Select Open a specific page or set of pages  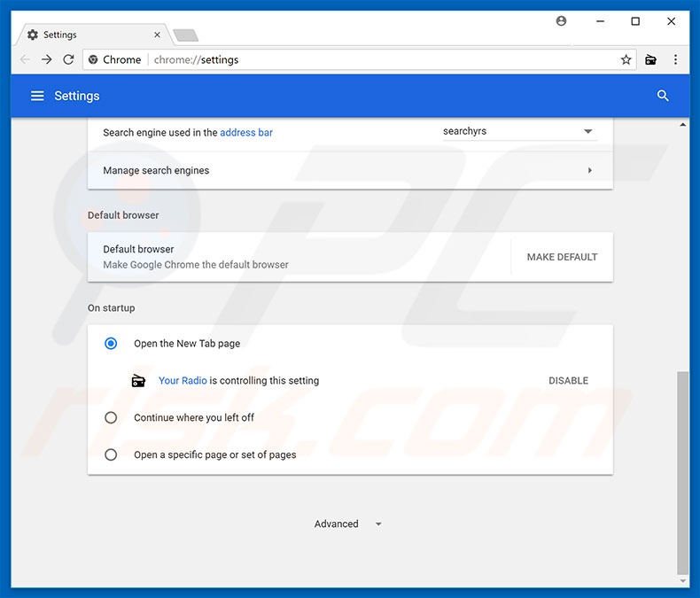pyautogui.click(x=111, y=454)
